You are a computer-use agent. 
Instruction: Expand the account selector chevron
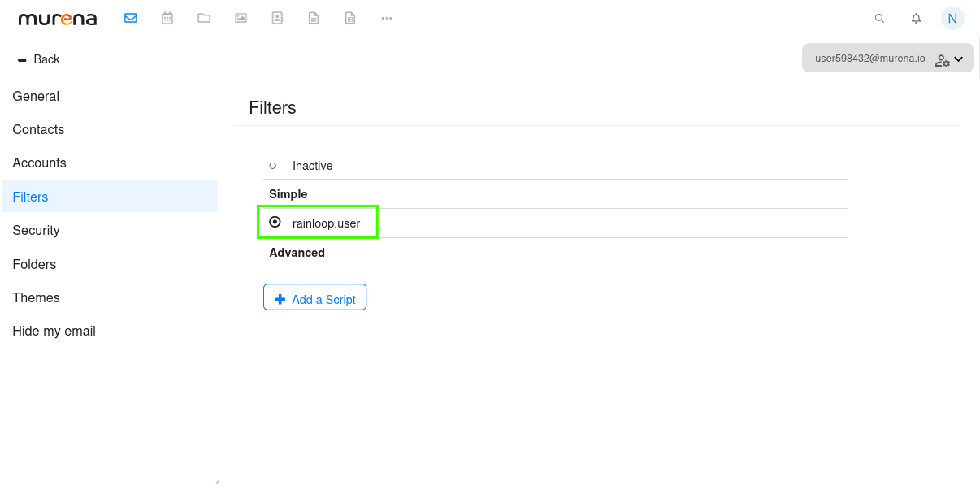tap(960, 58)
